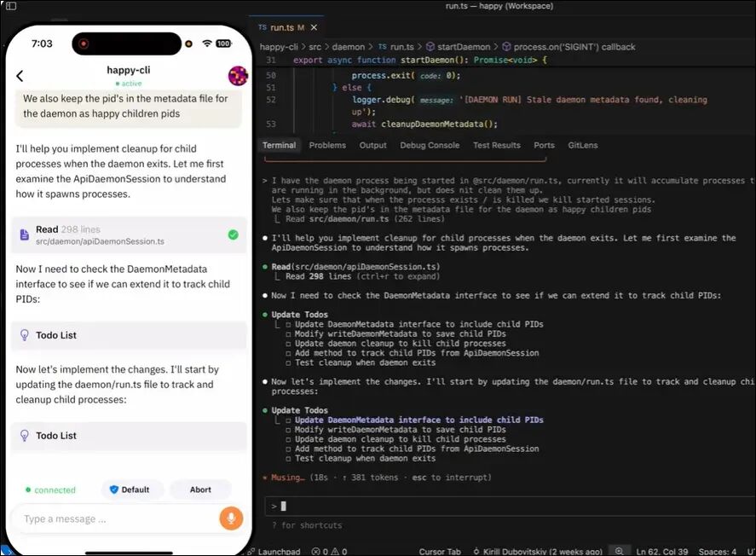Screen dimensions: 756x556
Task: Tap the orange microphone button
Action: 231,518
